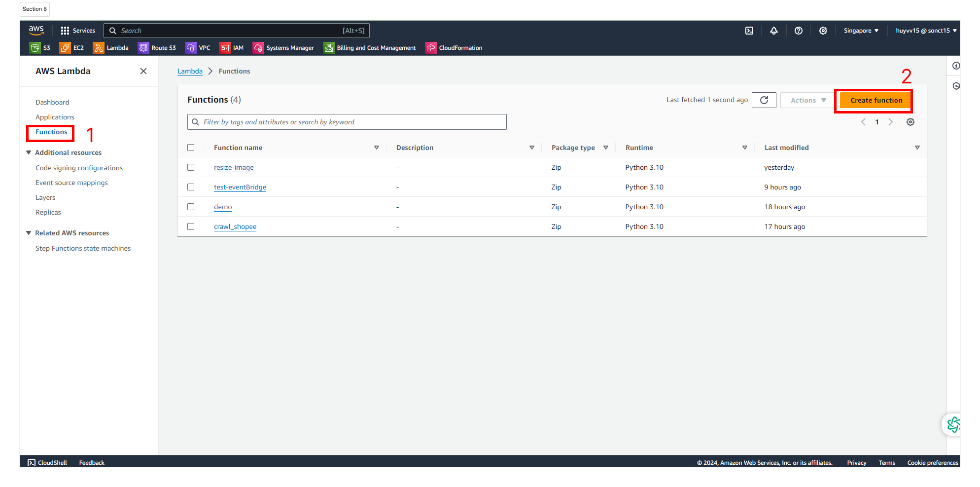Select all functions checkbox in header

pyautogui.click(x=191, y=148)
